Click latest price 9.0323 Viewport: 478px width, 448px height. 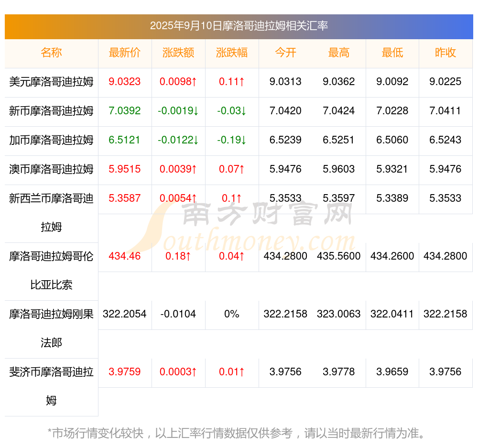124,82
